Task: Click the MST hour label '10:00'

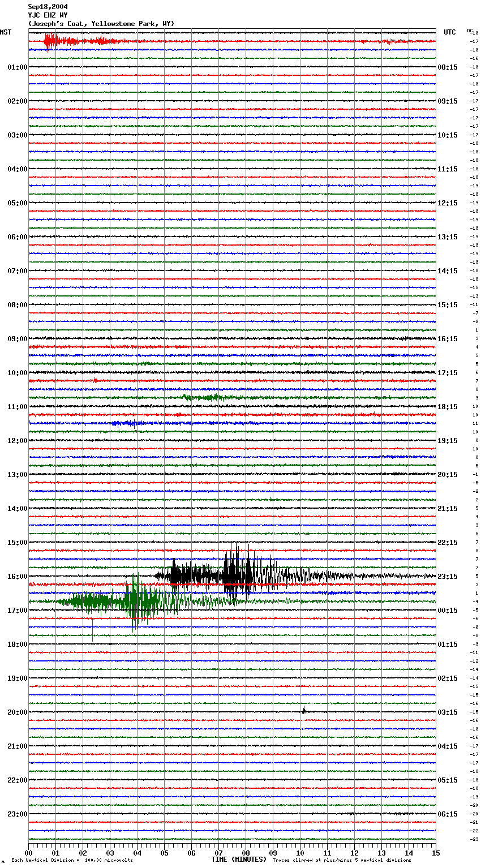Action: point(17,373)
